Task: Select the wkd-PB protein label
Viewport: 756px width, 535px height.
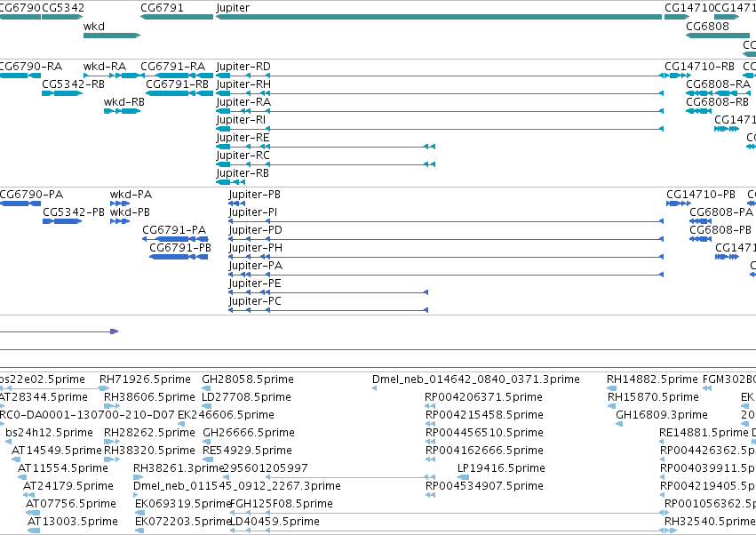Action: [x=131, y=212]
